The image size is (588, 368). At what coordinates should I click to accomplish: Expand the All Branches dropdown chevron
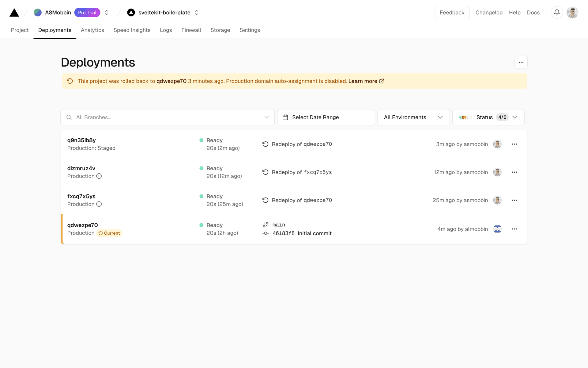(x=266, y=117)
